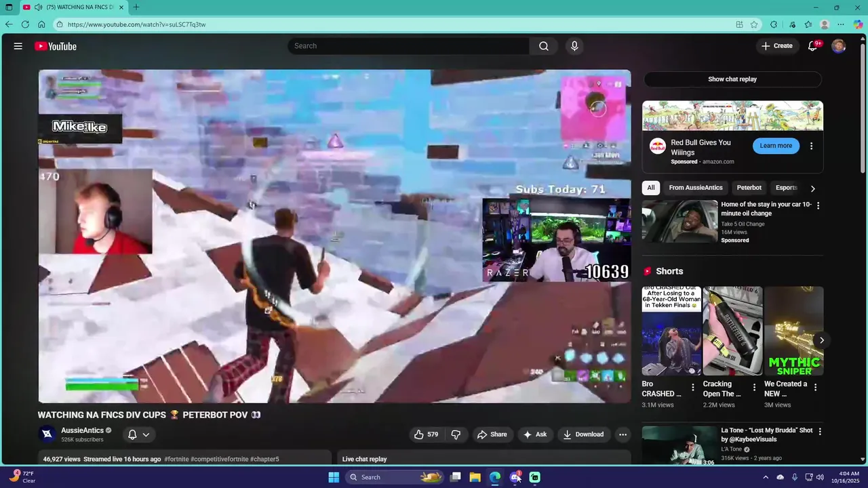Click the YouTube search magnifier button
Image resolution: width=868 pixels, height=488 pixels.
[x=544, y=46]
